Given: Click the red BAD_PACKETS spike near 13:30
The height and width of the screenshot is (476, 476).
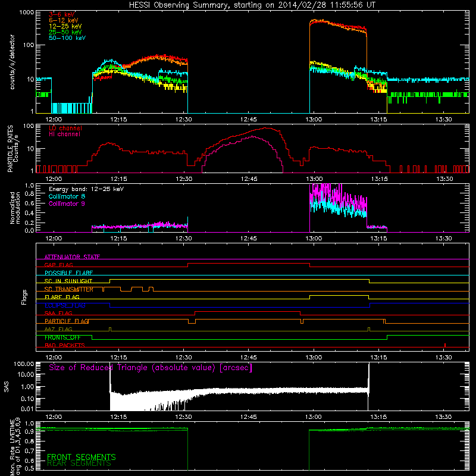Looking at the screenshot, I should [445, 345].
